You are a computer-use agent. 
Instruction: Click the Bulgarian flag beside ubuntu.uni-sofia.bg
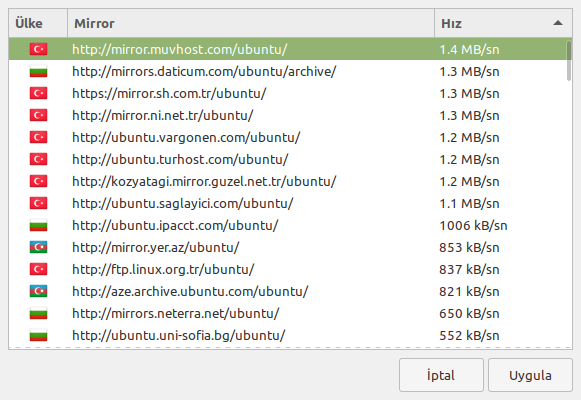tap(39, 335)
